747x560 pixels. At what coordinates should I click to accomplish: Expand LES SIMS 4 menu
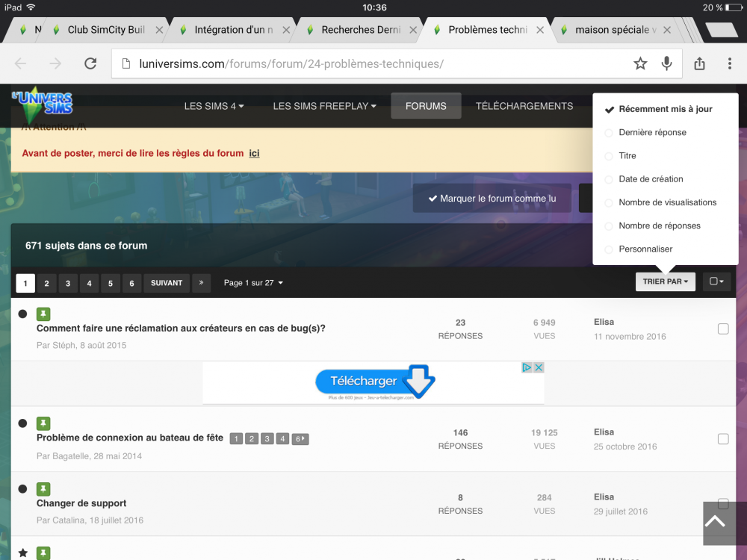214,106
